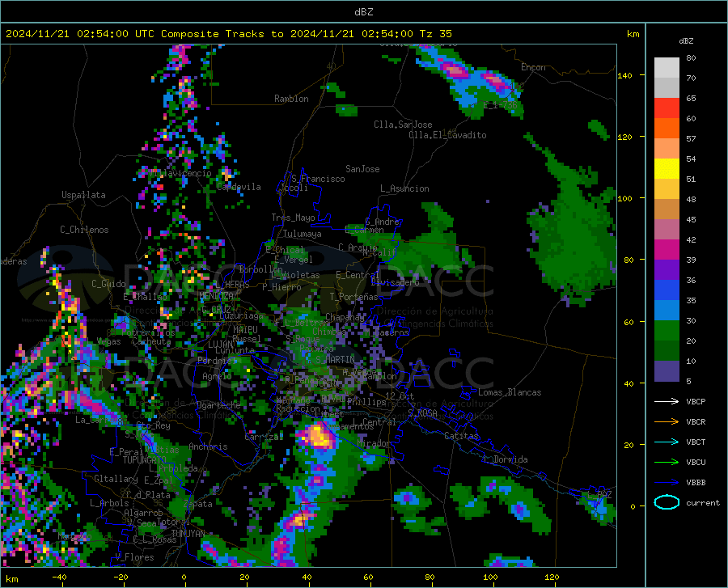
Task: Click the 'TUPUNGATO' place label
Action: point(145,460)
